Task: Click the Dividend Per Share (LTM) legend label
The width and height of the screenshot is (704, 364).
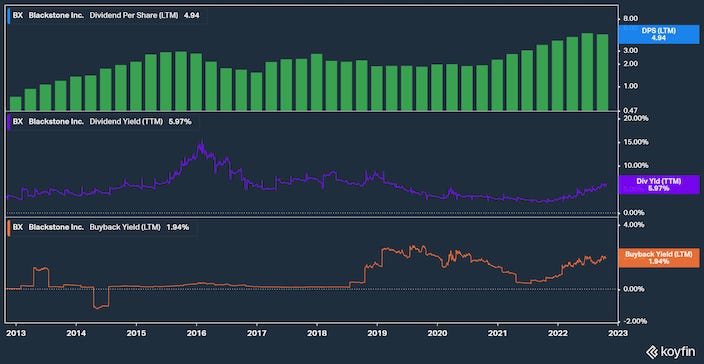Action: (x=134, y=15)
